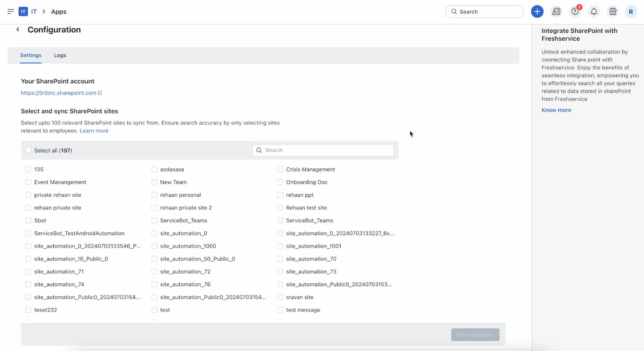Check the sravan site checkbox
The height and width of the screenshot is (351, 644).
(x=280, y=297)
